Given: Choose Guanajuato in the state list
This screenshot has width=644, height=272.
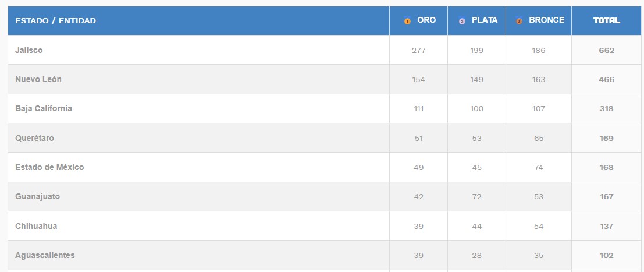Looking at the screenshot, I should pos(37,197).
